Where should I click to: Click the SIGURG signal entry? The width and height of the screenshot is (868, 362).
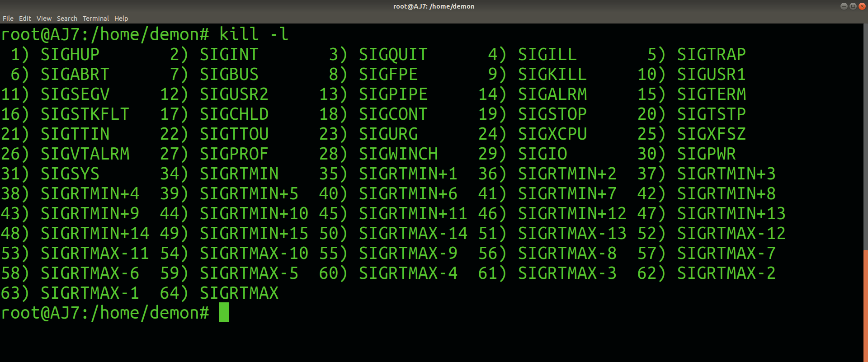tap(388, 134)
